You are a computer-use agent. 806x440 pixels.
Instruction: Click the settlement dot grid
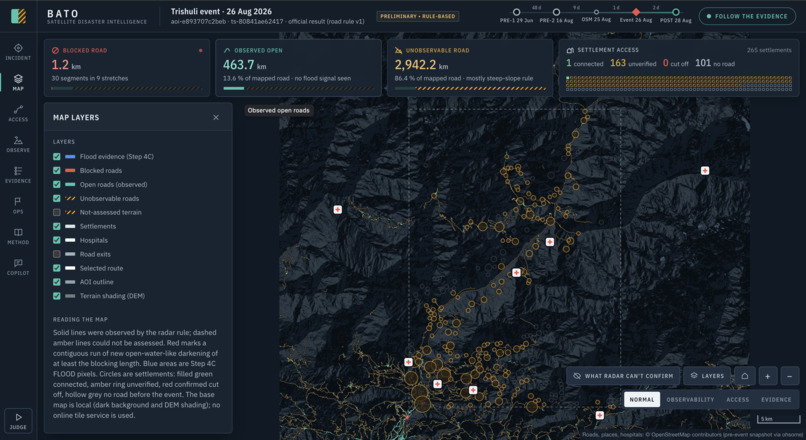click(x=679, y=84)
